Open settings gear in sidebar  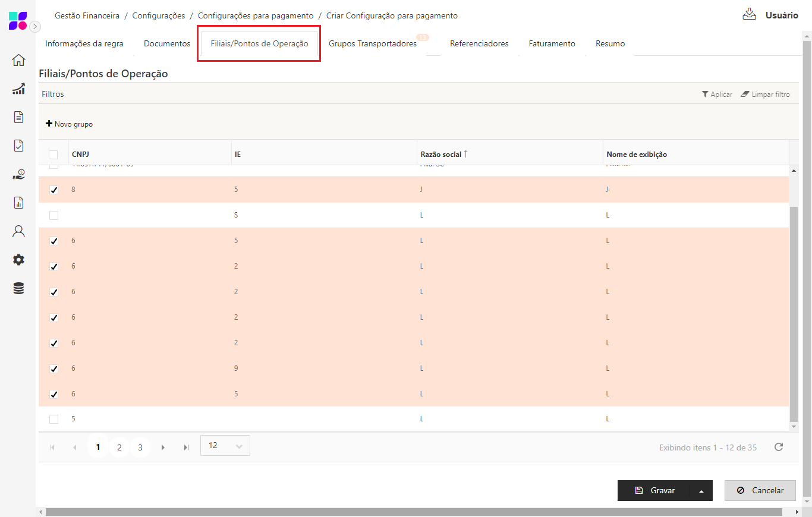point(18,260)
